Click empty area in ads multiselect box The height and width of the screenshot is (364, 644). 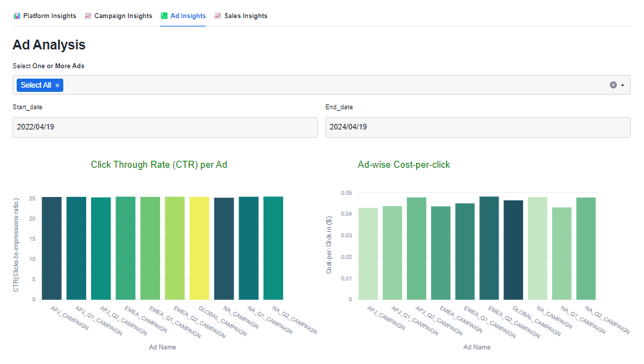coord(334,85)
